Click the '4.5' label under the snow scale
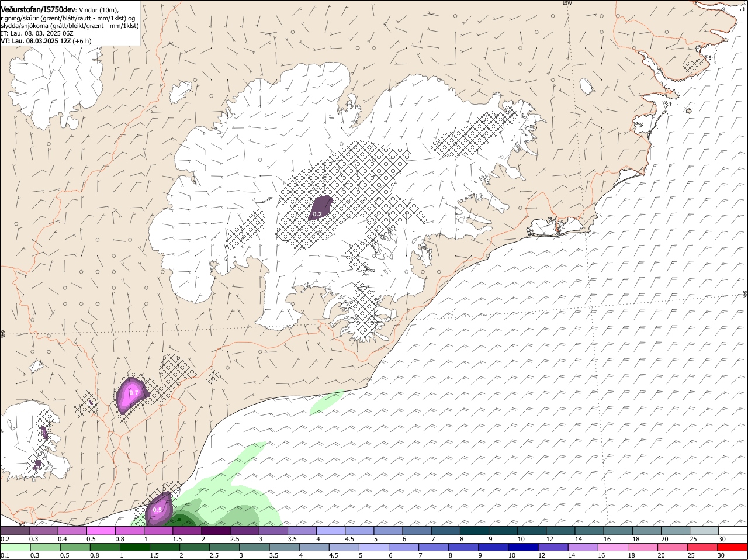Screen dimensions: 748x560 [349, 538]
